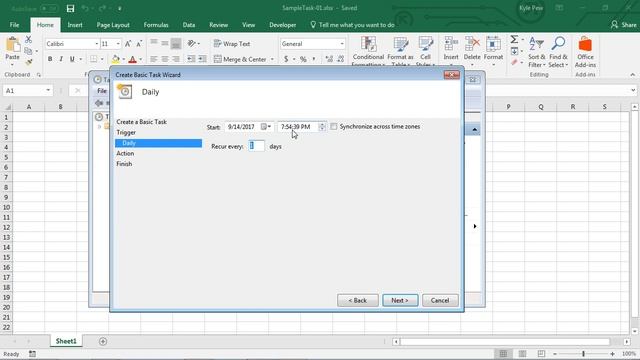This screenshot has height=360, width=640.
Task: Switch to the Developer tab
Action: (282, 25)
